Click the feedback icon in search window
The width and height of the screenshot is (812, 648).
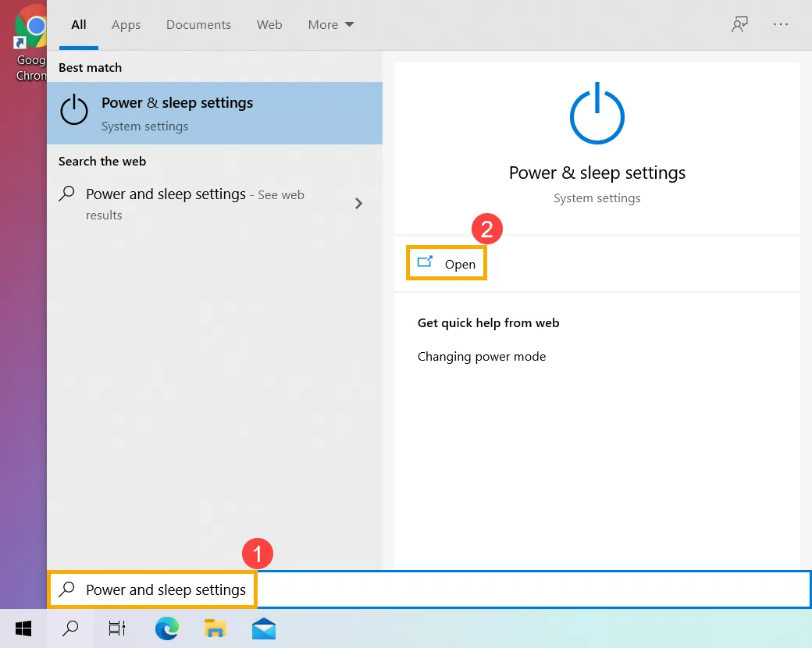point(739,24)
